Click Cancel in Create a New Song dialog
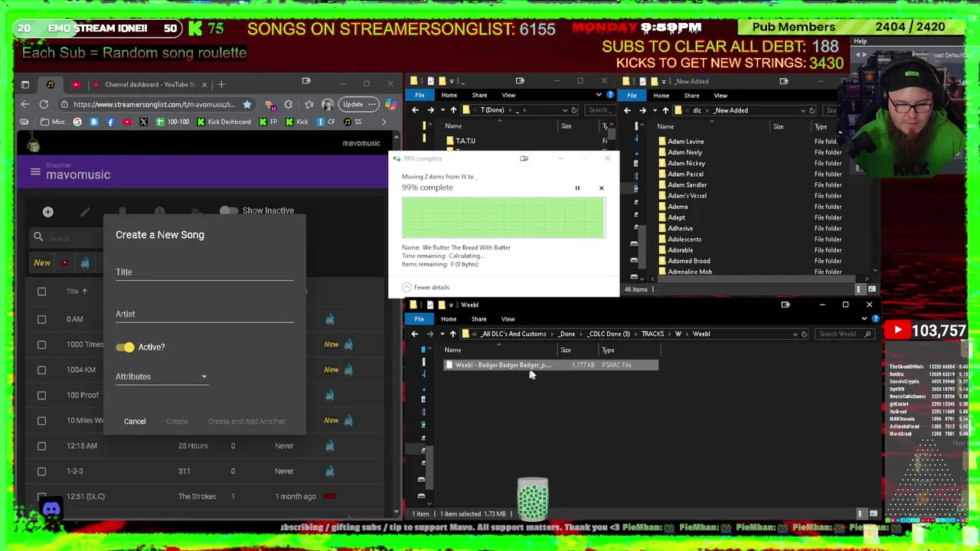The width and height of the screenshot is (980, 551). (x=135, y=421)
